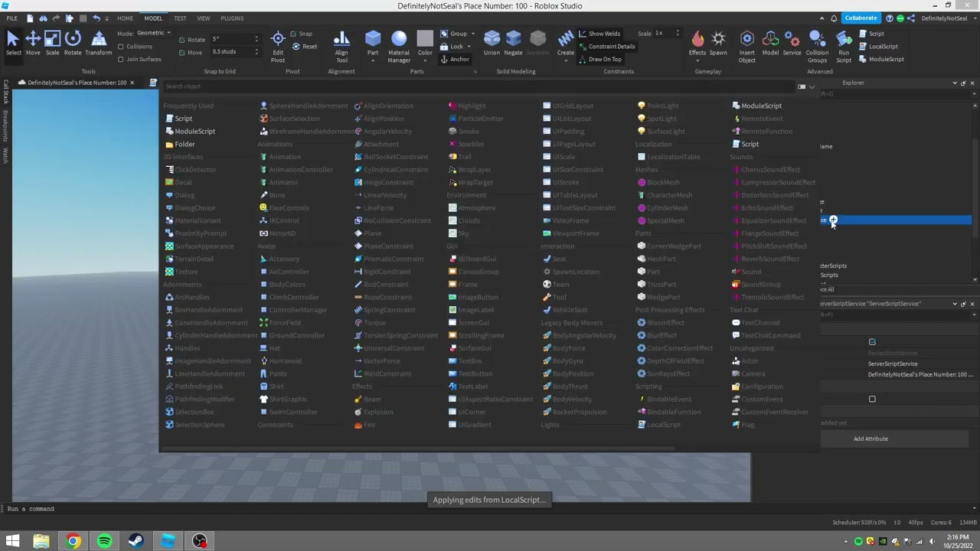Open the FILE menu
Viewport: 980px width, 551px height.
12,18
